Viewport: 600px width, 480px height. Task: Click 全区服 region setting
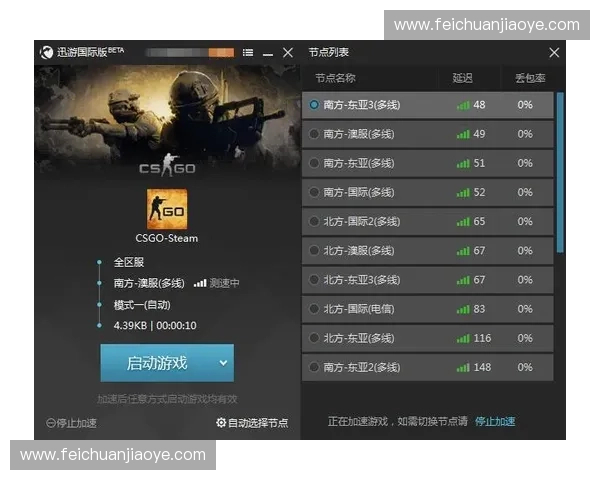129,262
